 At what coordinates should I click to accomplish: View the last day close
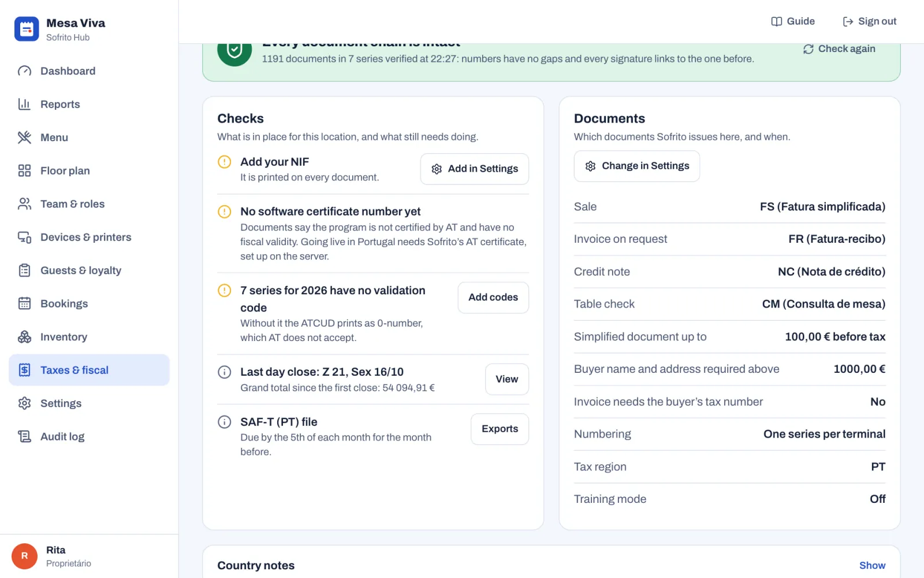[x=507, y=379]
